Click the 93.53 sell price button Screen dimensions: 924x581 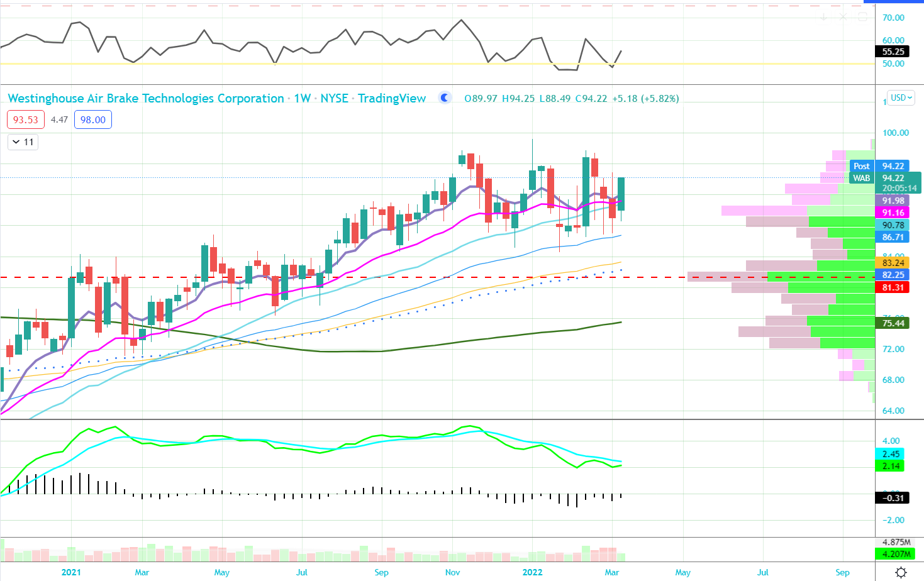(26, 119)
